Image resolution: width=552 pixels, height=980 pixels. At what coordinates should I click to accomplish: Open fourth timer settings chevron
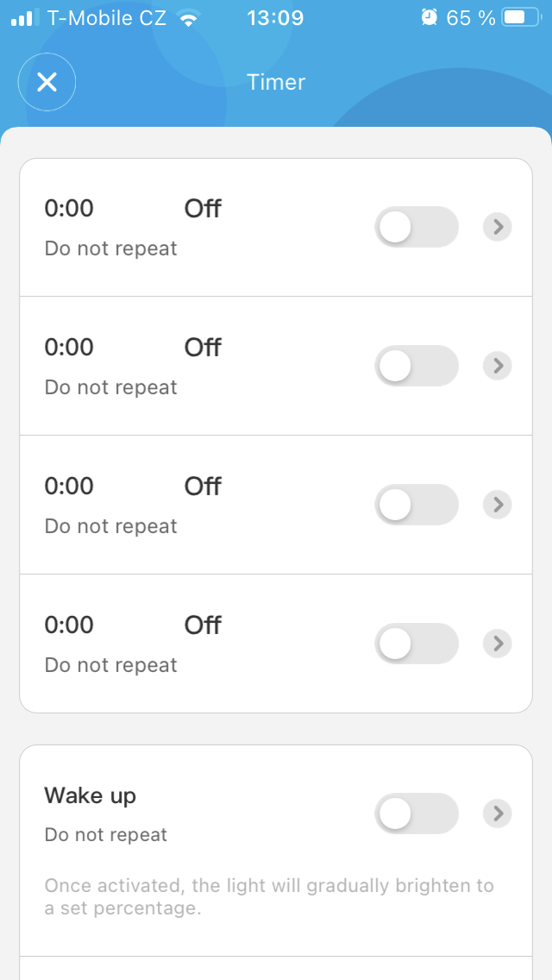pyautogui.click(x=497, y=644)
